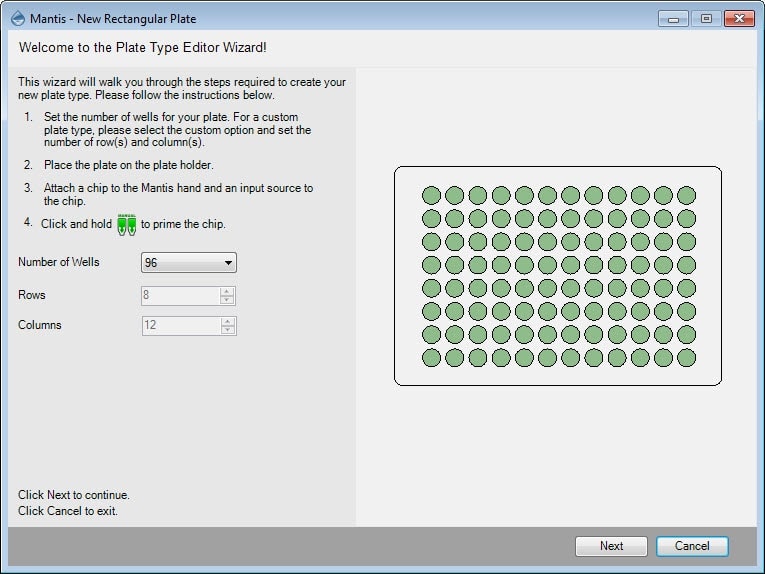The height and width of the screenshot is (574, 765).
Task: Click the first well in the fourth row
Action: [431, 264]
